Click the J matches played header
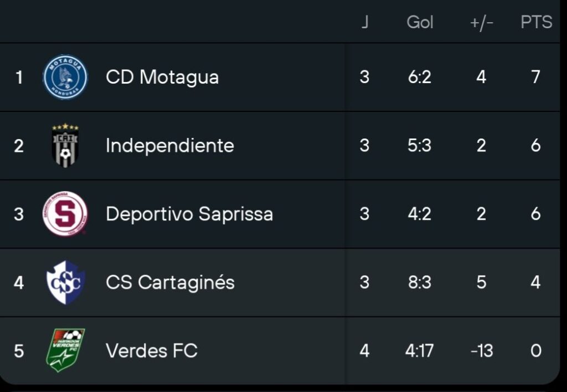Image resolution: width=567 pixels, height=392 pixels. [x=364, y=22]
